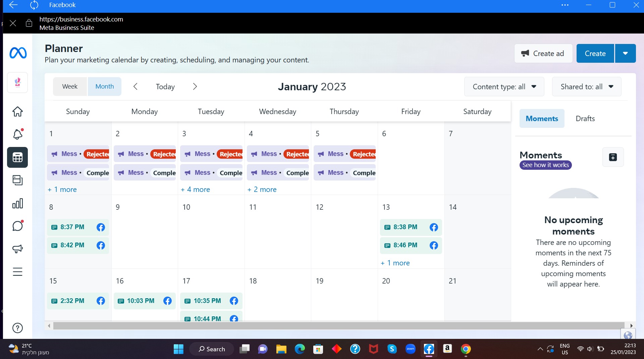Expand '+ 4 more' on January 3
Image resolution: width=644 pixels, height=359 pixels.
[195, 190]
